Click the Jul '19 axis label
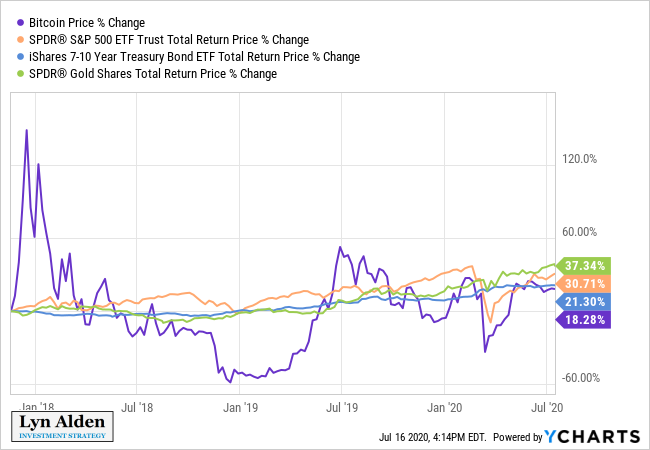The width and height of the screenshot is (650, 450). 342,408
